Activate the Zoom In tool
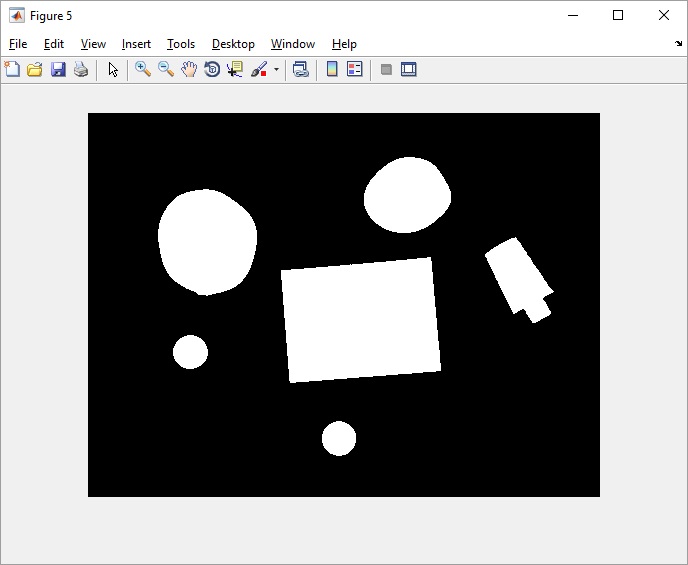 coord(143,70)
